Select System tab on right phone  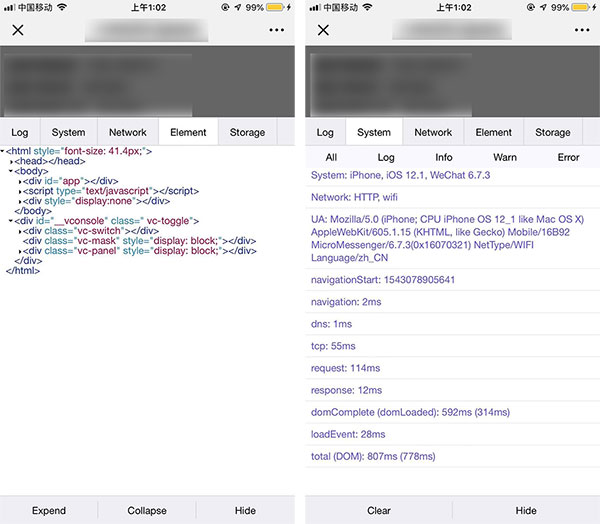374,132
